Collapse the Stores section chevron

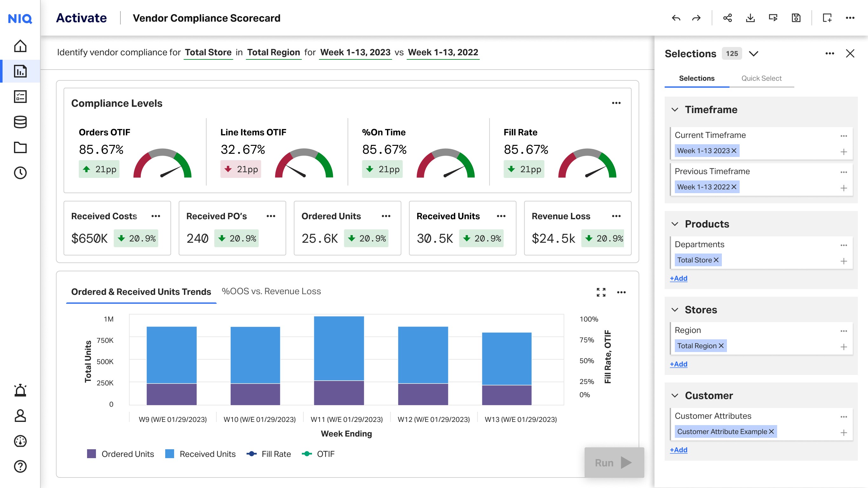pyautogui.click(x=675, y=310)
